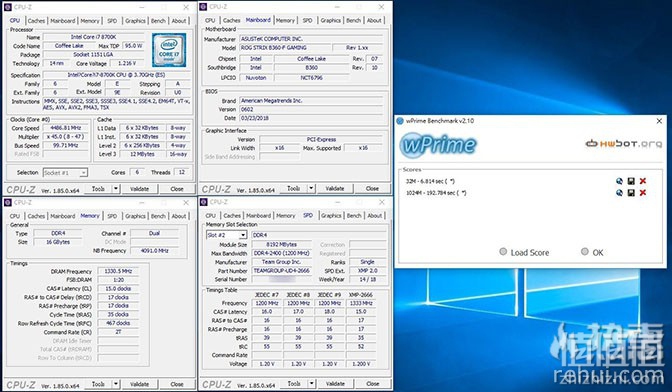
Task: Delete the 32M score with the red X
Action: [642, 181]
